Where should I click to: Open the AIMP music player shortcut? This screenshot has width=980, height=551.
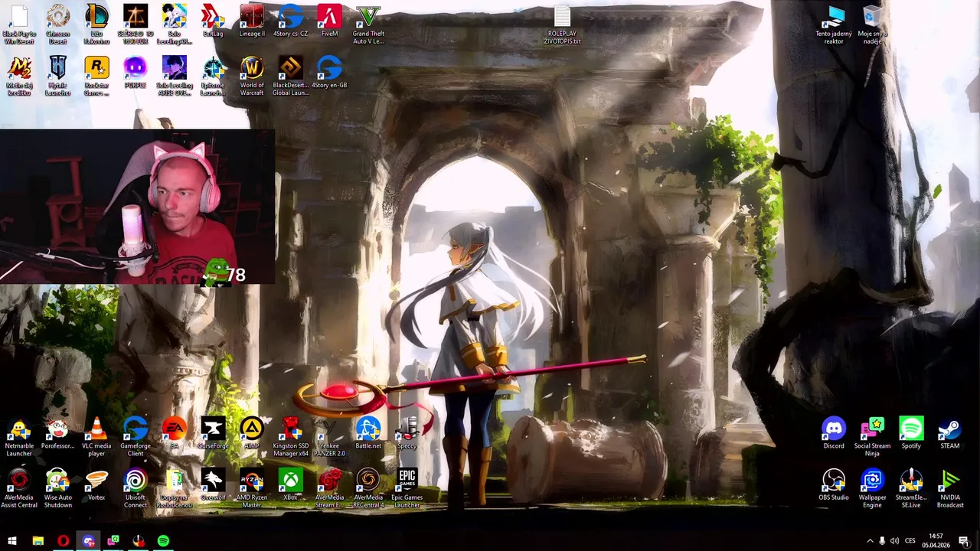252,433
